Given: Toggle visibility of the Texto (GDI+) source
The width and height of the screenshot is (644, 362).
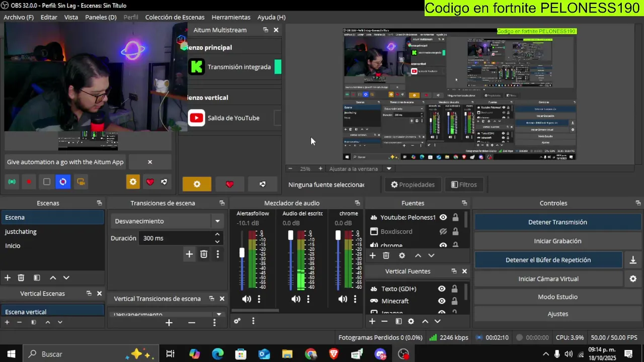Looking at the screenshot, I should (x=442, y=289).
